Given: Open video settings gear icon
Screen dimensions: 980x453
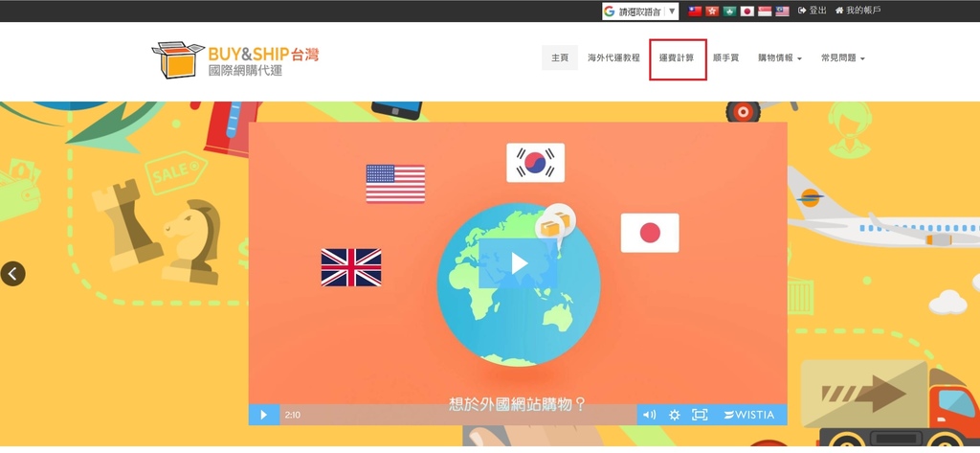Looking at the screenshot, I should pos(675,415).
